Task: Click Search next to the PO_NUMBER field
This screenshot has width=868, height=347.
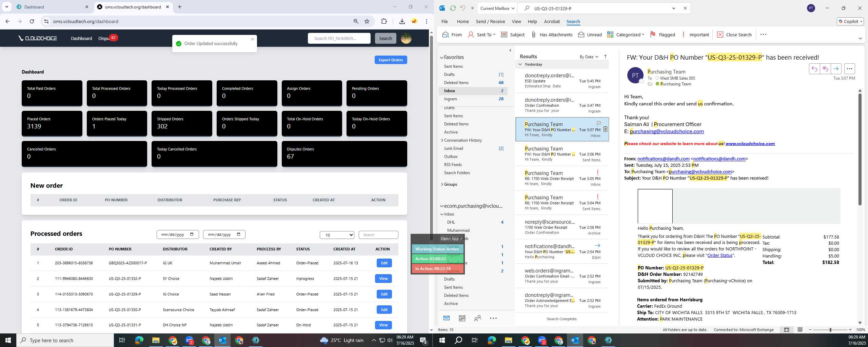Action: click(x=385, y=38)
